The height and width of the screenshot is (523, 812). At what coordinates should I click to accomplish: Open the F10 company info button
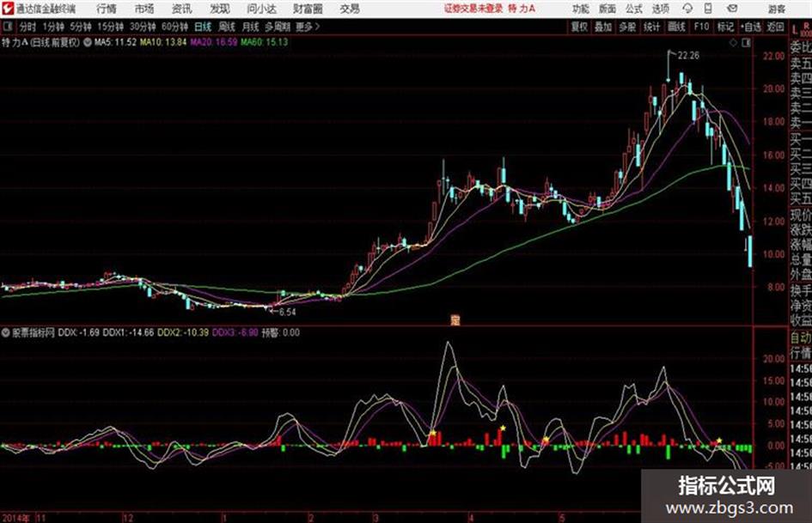pos(701,27)
